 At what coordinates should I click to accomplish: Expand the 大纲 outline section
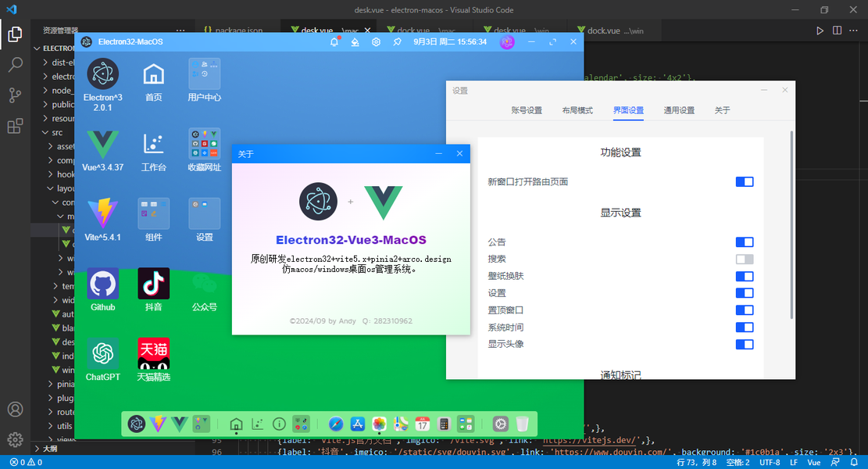coord(50,449)
